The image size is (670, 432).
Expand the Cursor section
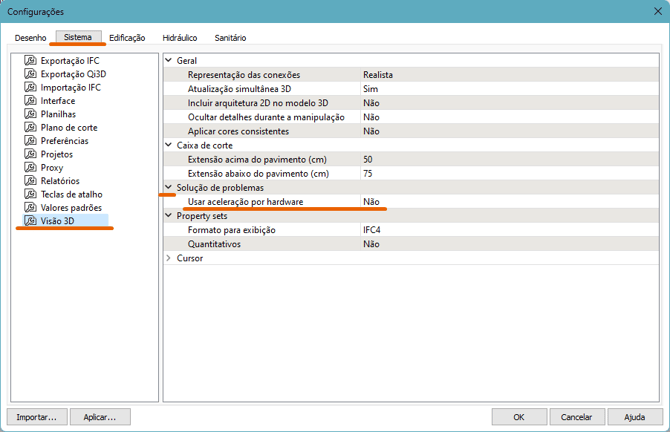coord(169,258)
